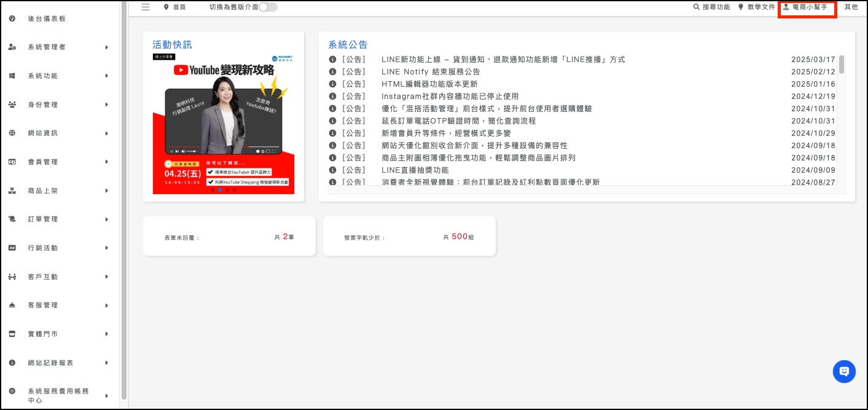Click the 系統公告 heading
Screen dimensions: 868x410
pyautogui.click(x=348, y=44)
